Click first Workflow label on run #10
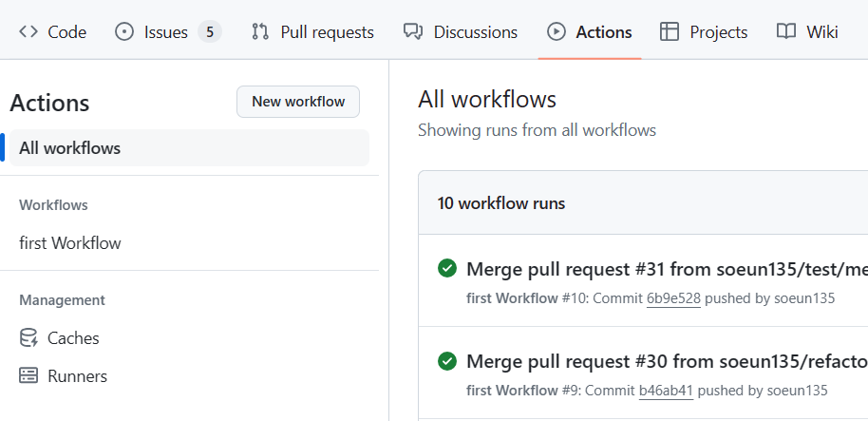 coord(512,298)
